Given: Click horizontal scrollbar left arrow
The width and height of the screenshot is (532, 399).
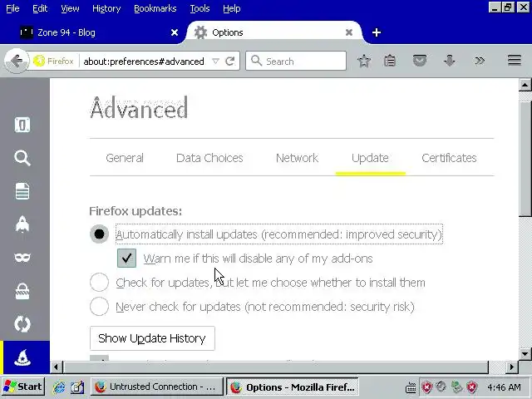Looking at the screenshot, I should [56, 367].
